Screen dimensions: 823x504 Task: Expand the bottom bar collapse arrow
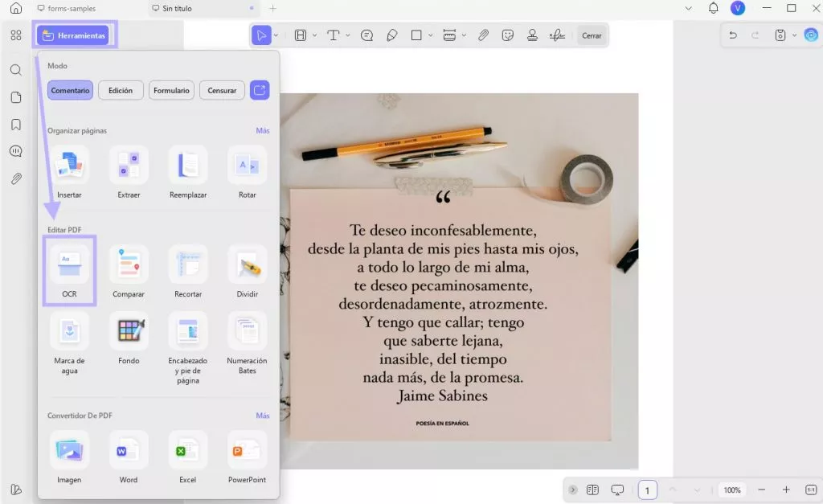(x=572, y=490)
